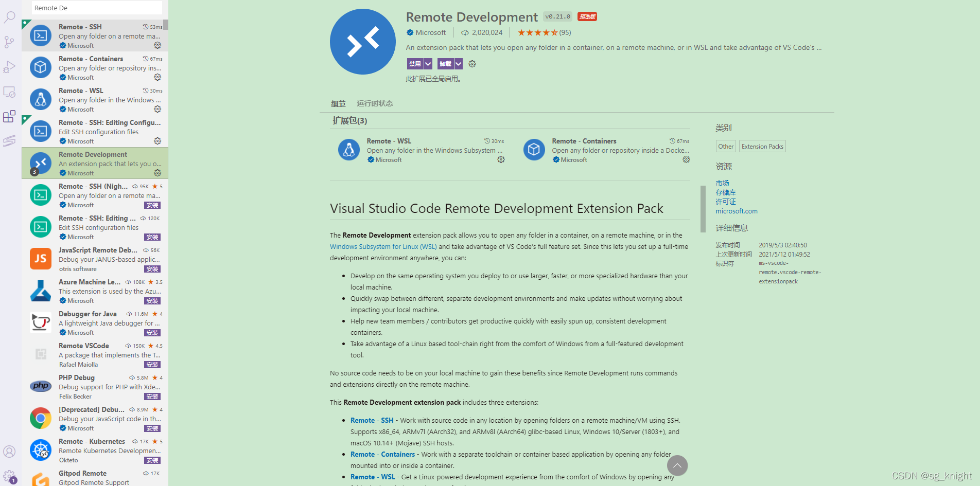The height and width of the screenshot is (486, 980).
Task: Click the extension details vertical scrollbar
Action: click(x=703, y=209)
